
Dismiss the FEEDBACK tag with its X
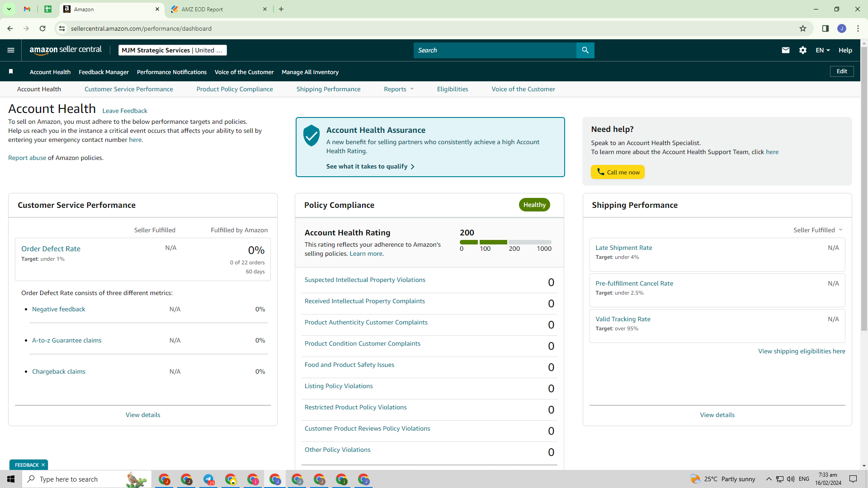(x=43, y=465)
